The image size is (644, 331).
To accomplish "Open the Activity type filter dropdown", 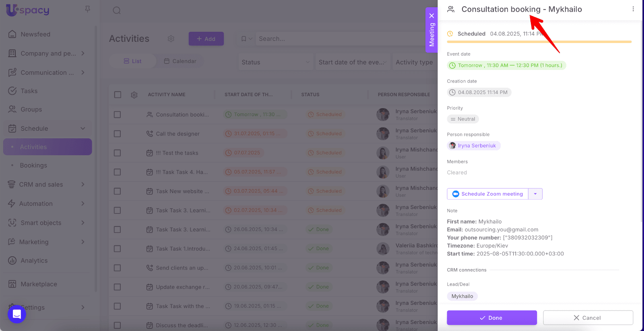I will pyautogui.click(x=415, y=62).
